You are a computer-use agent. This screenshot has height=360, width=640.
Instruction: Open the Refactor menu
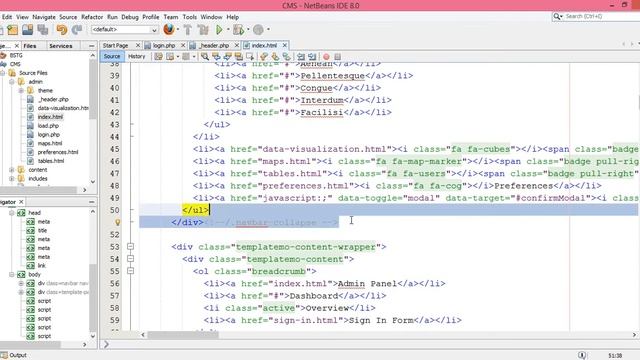[x=92, y=17]
